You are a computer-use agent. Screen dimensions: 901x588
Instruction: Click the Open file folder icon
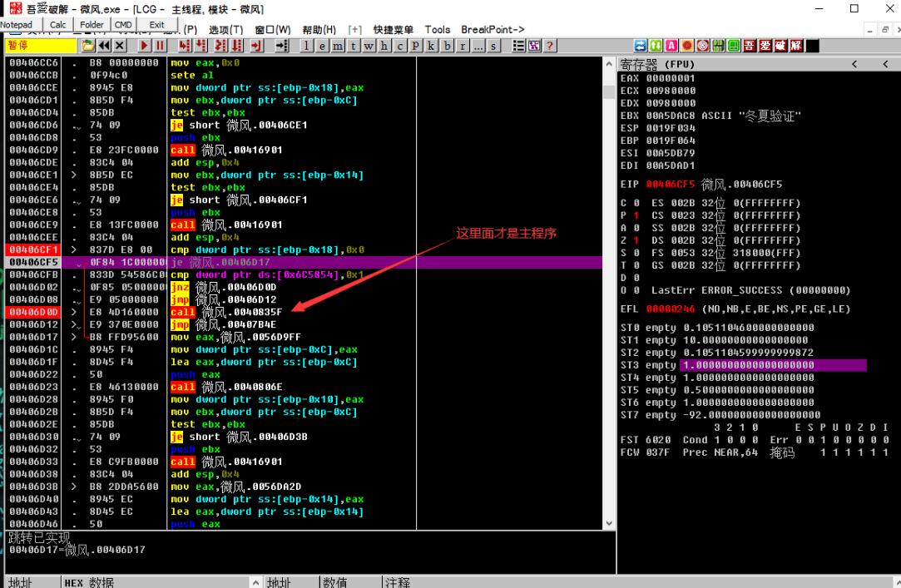(89, 46)
